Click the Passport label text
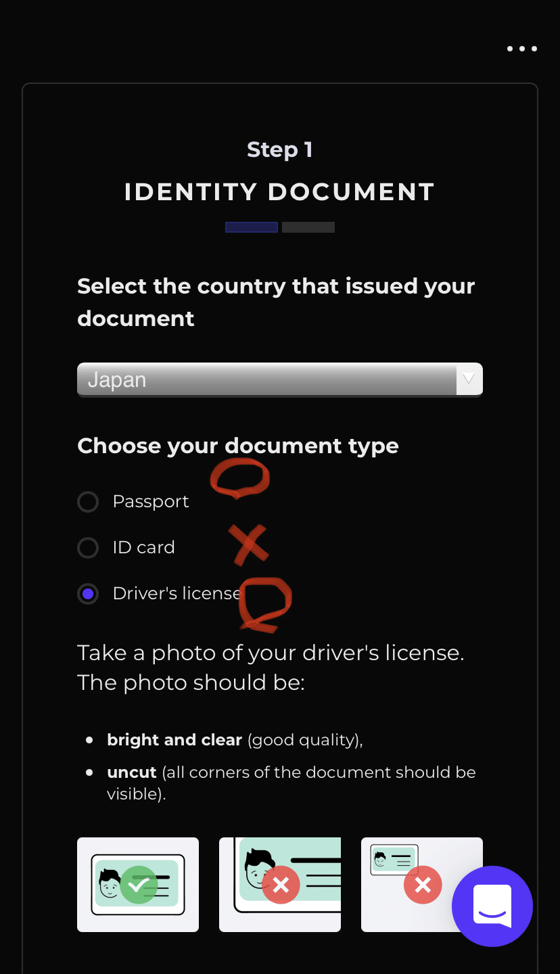560x974 pixels. click(x=151, y=502)
